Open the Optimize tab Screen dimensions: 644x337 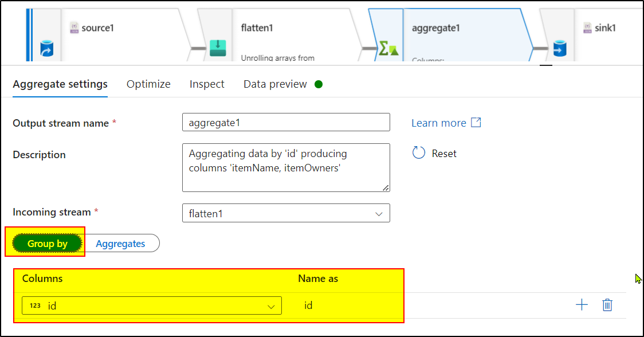pos(148,84)
